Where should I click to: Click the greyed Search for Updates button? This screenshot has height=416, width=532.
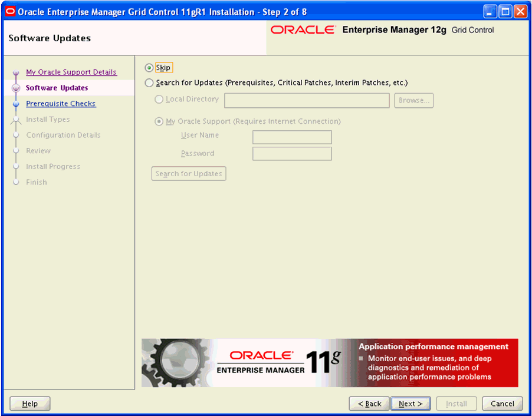coord(189,174)
